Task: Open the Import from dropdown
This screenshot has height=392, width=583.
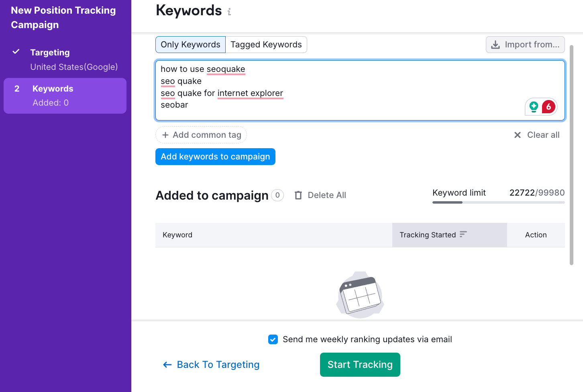Action: coord(525,45)
